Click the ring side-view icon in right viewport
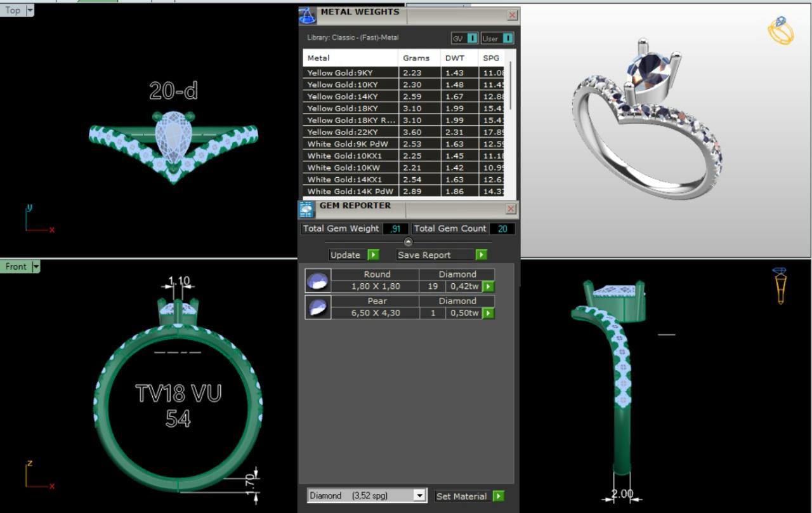Image resolution: width=812 pixels, height=513 pixels. [780, 285]
